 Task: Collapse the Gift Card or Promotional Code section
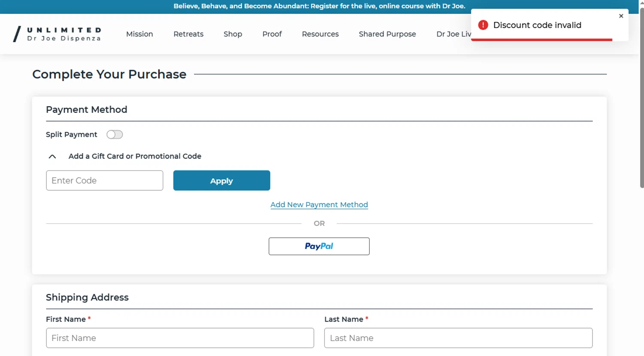click(52, 156)
